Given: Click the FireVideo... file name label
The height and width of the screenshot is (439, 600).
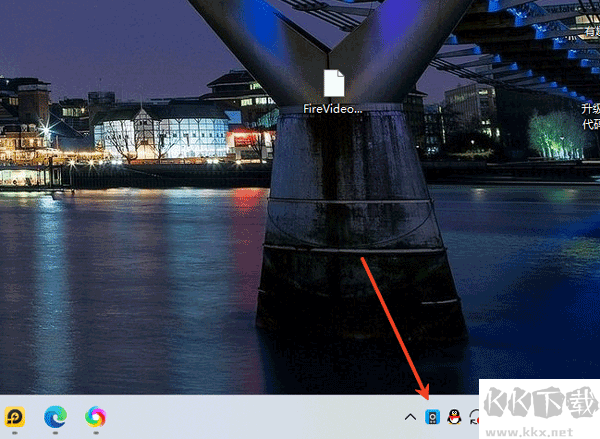Looking at the screenshot, I should (x=333, y=108).
